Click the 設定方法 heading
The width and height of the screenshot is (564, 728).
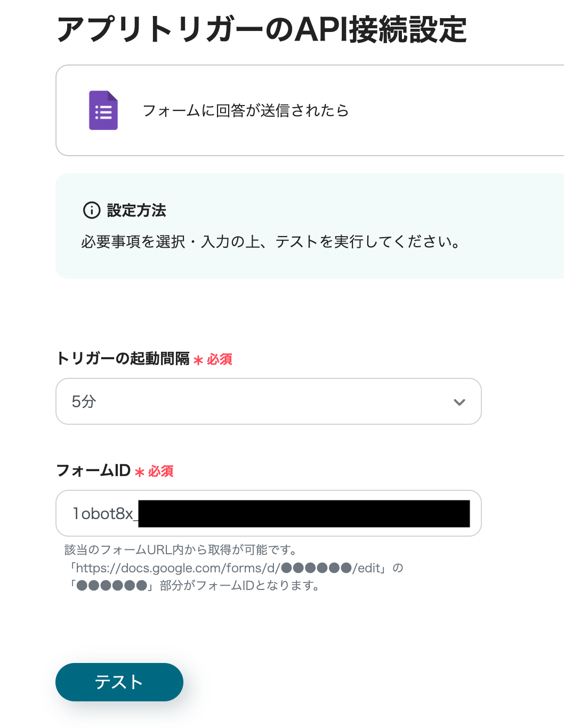[x=135, y=211]
